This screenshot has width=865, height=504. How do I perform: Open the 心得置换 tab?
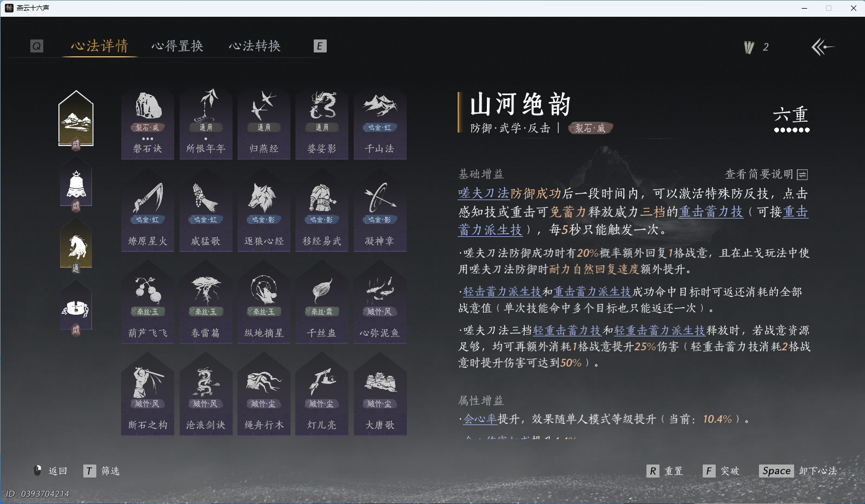177,46
